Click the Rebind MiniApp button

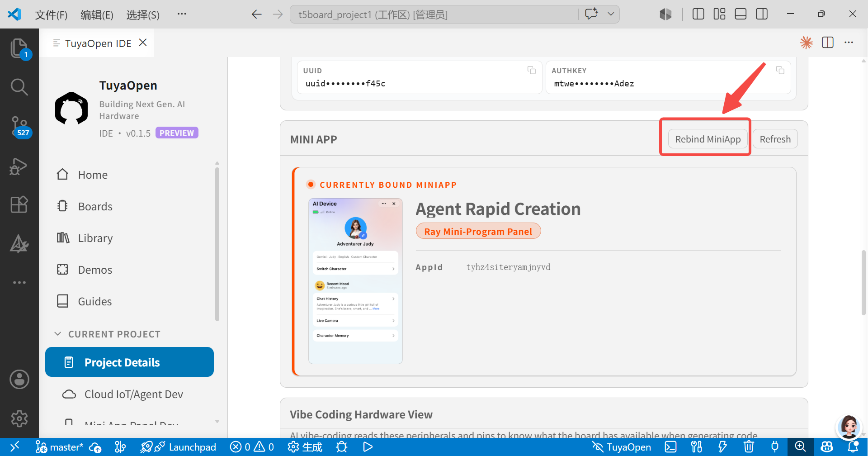pyautogui.click(x=708, y=139)
